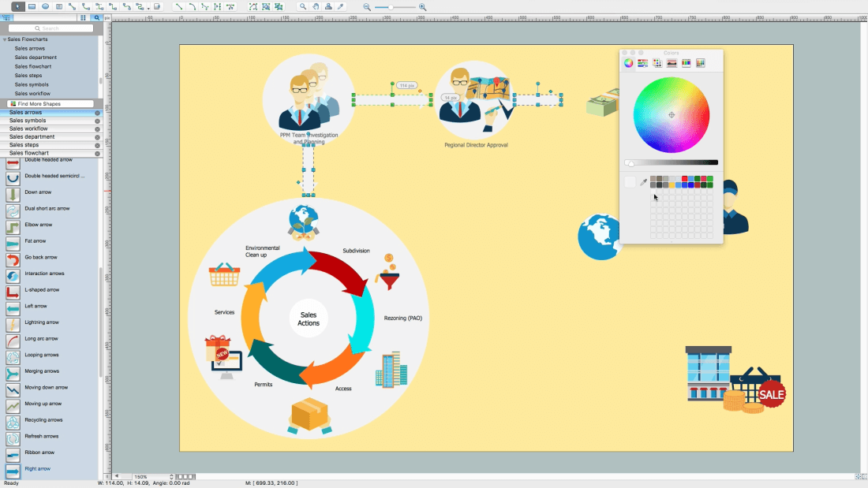Viewport: 868px width, 488px height.
Task: Pick the arc drawing tool
Action: pos(192,6)
